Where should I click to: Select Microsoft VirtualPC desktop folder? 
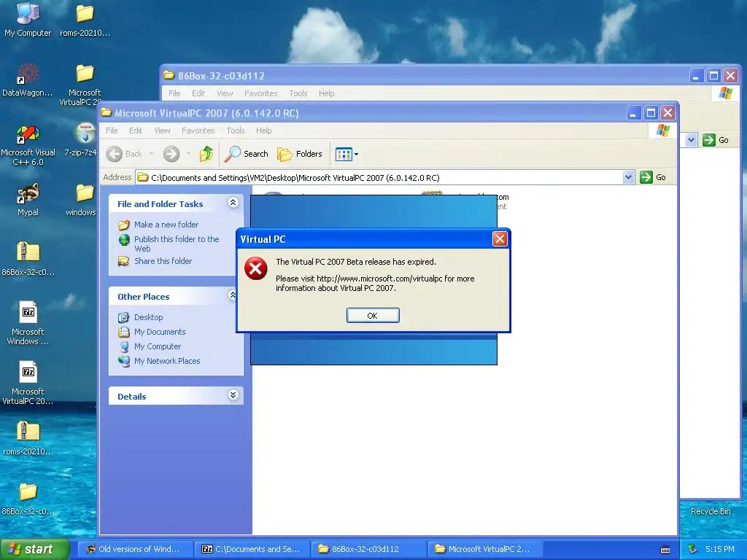[84, 85]
